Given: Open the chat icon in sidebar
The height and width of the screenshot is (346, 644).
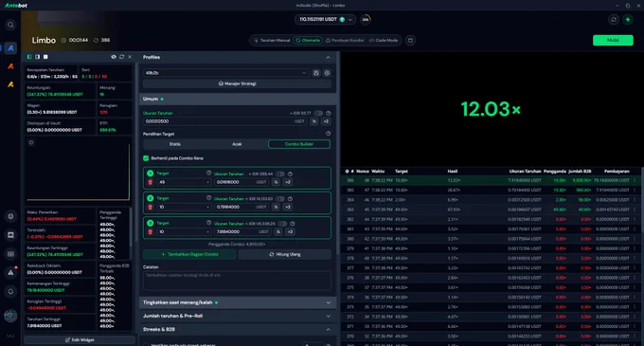Looking at the screenshot, I should (10, 235).
